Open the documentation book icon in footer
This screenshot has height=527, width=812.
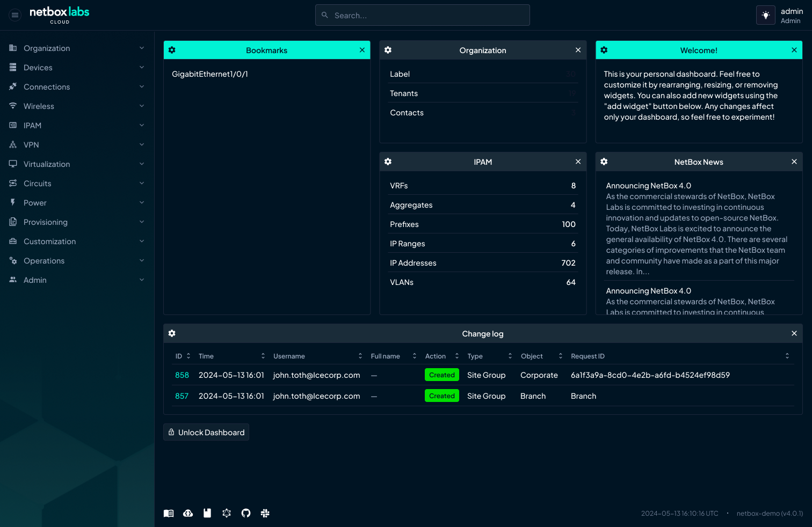click(x=169, y=513)
